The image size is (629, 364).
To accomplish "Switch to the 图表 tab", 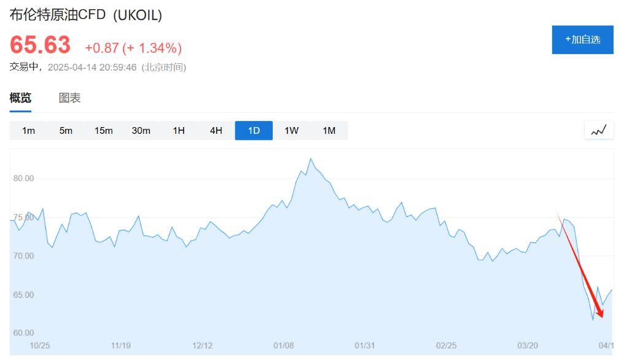I will pos(70,98).
